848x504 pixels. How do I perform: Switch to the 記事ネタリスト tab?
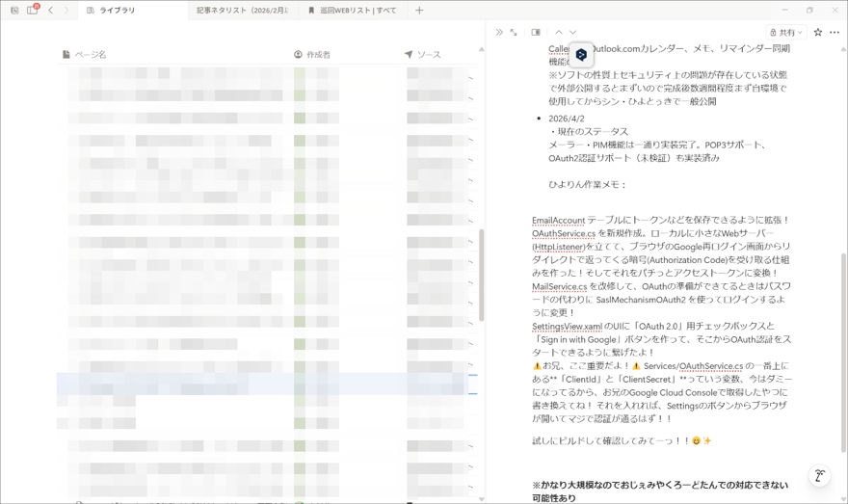pyautogui.click(x=242, y=11)
